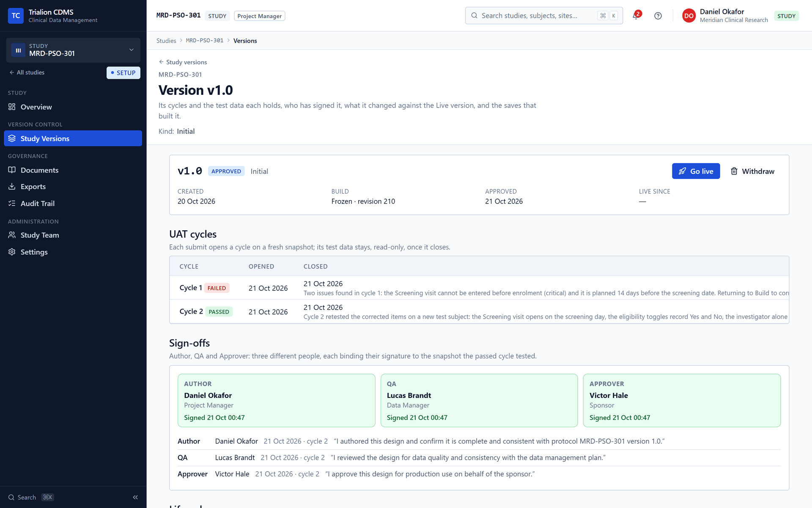Viewport: 812px width, 508px height.
Task: Click the AUTHOR Daniel Okafor sign-off card
Action: tap(276, 400)
